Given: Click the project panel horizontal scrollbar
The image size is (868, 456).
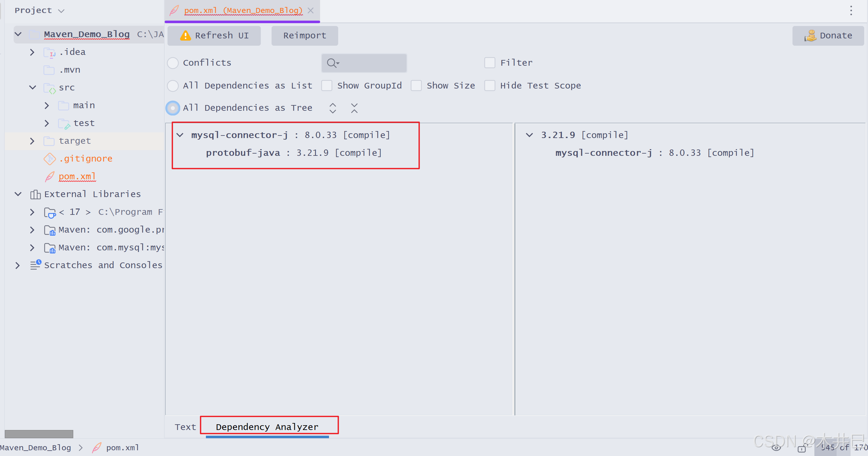Looking at the screenshot, I should pyautogui.click(x=39, y=434).
